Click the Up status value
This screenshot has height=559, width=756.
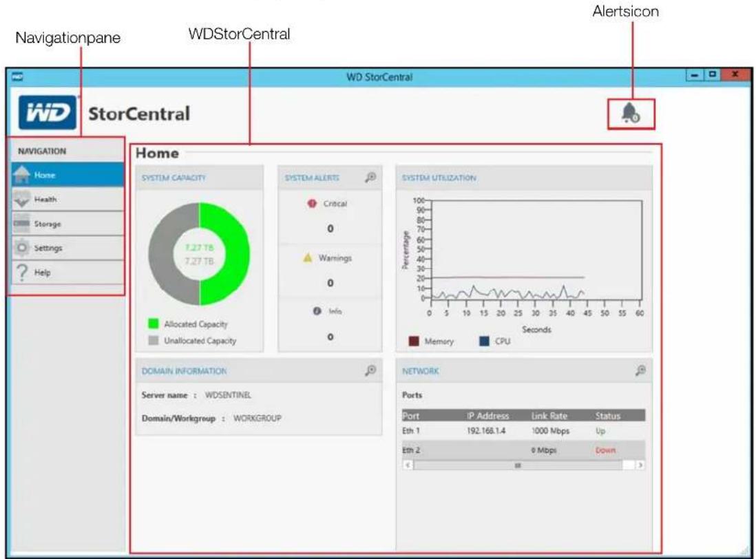click(600, 431)
